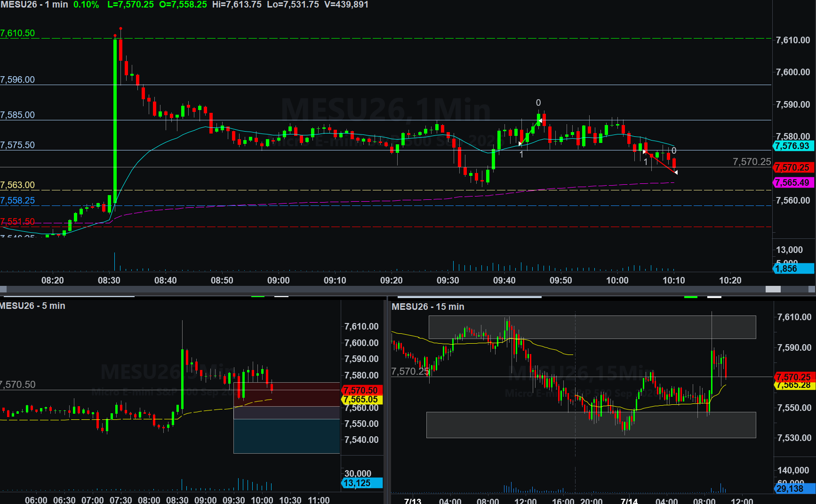The height and width of the screenshot is (504, 816).
Task: Click the red 7,570.25 price tag on 15 min axis
Action: [794, 377]
